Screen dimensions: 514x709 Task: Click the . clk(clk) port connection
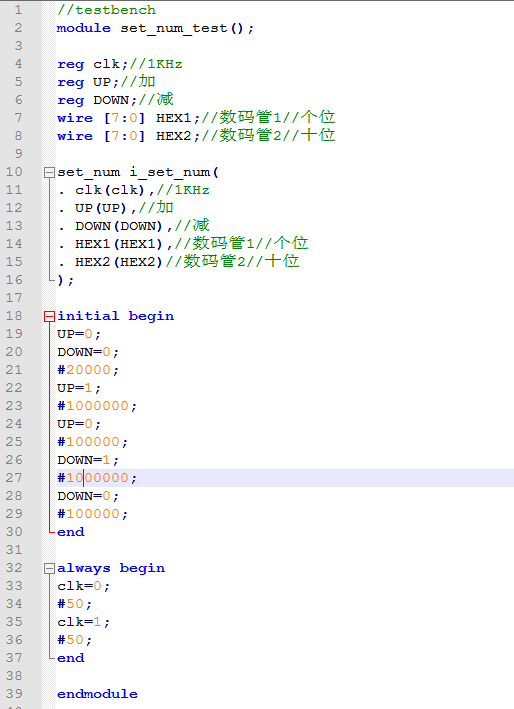point(133,190)
